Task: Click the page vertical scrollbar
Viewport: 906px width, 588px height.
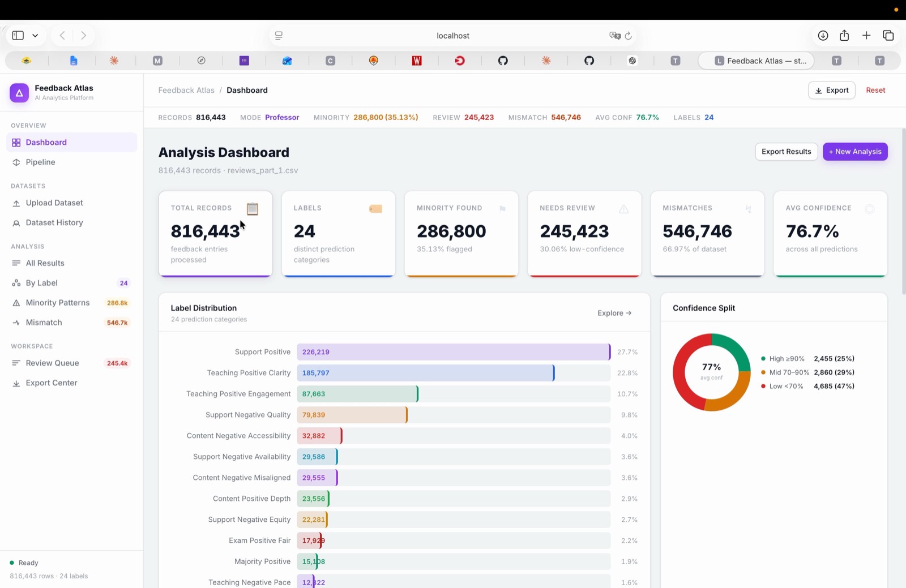Action: click(903, 211)
